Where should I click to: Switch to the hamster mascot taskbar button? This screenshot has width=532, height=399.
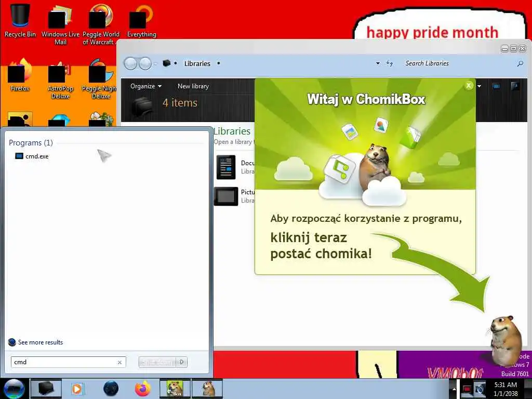pos(208,389)
